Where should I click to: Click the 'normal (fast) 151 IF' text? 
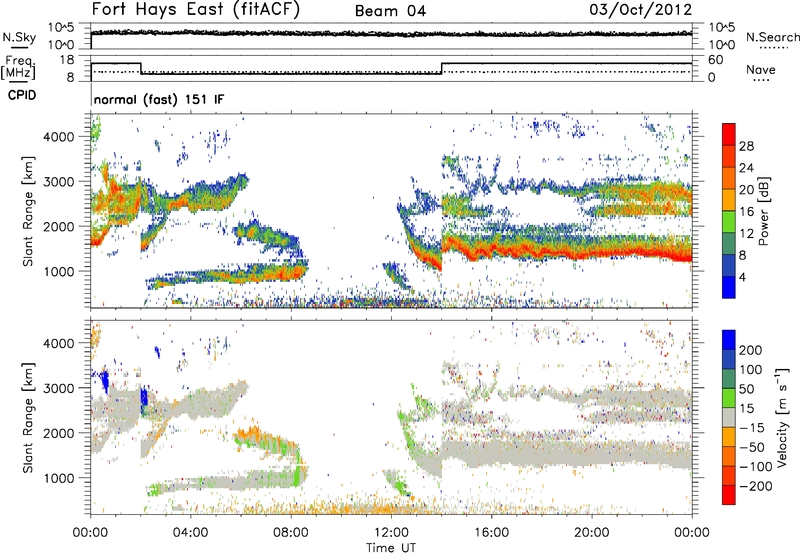click(159, 99)
